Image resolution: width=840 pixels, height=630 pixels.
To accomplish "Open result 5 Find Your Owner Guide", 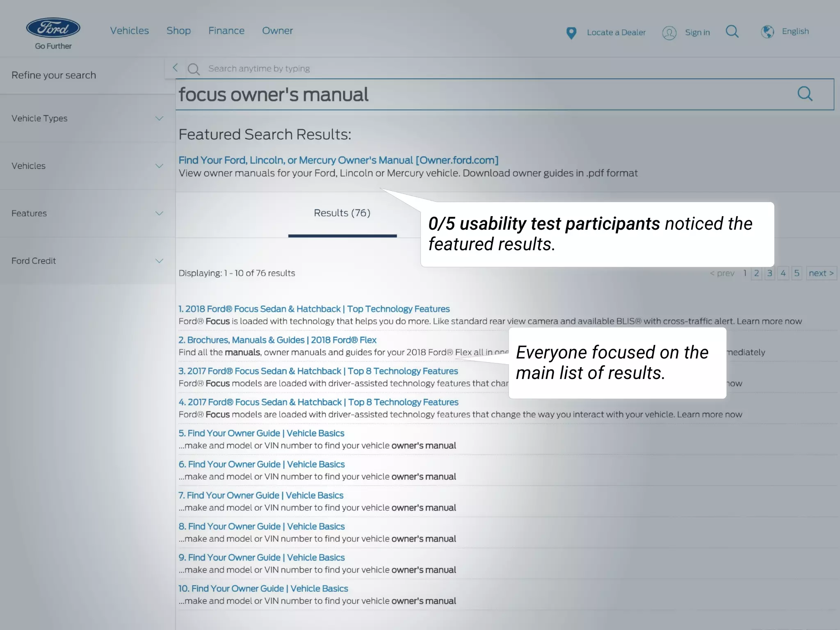I will (x=261, y=434).
